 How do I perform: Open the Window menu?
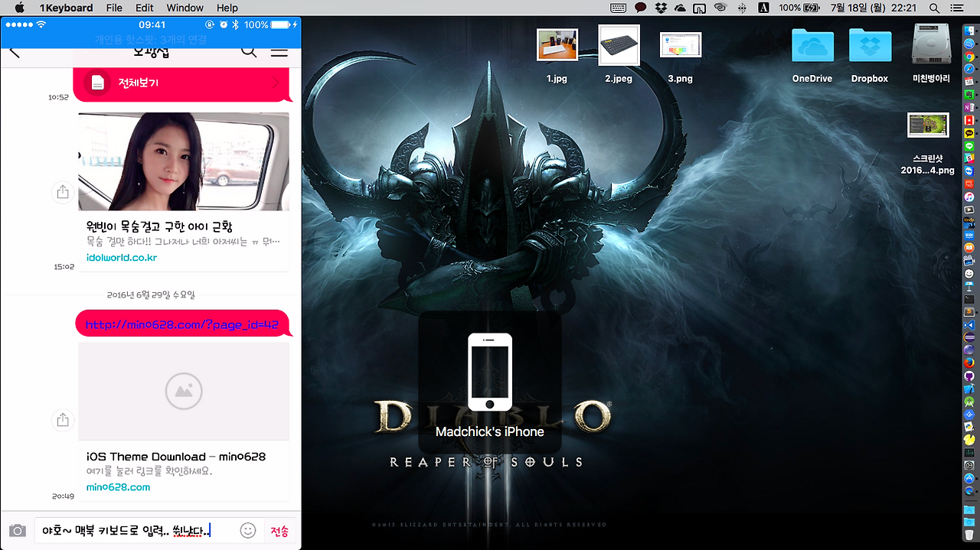click(185, 8)
